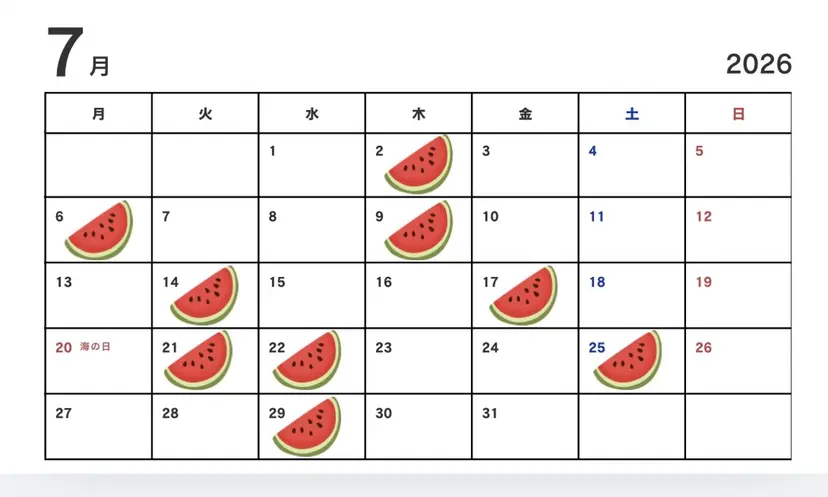Select the watermelon icon on July 6
The image size is (828, 497).
point(99,230)
